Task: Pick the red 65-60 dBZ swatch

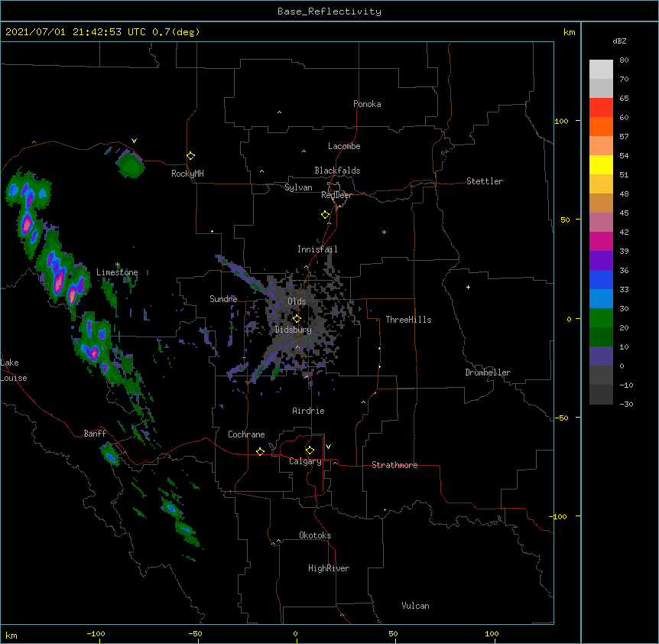Action: [601, 108]
